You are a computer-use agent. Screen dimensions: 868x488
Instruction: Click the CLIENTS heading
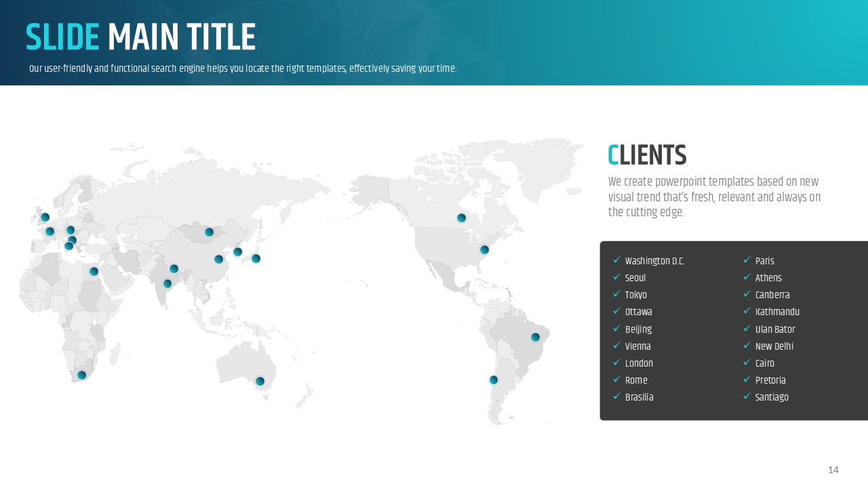(647, 156)
